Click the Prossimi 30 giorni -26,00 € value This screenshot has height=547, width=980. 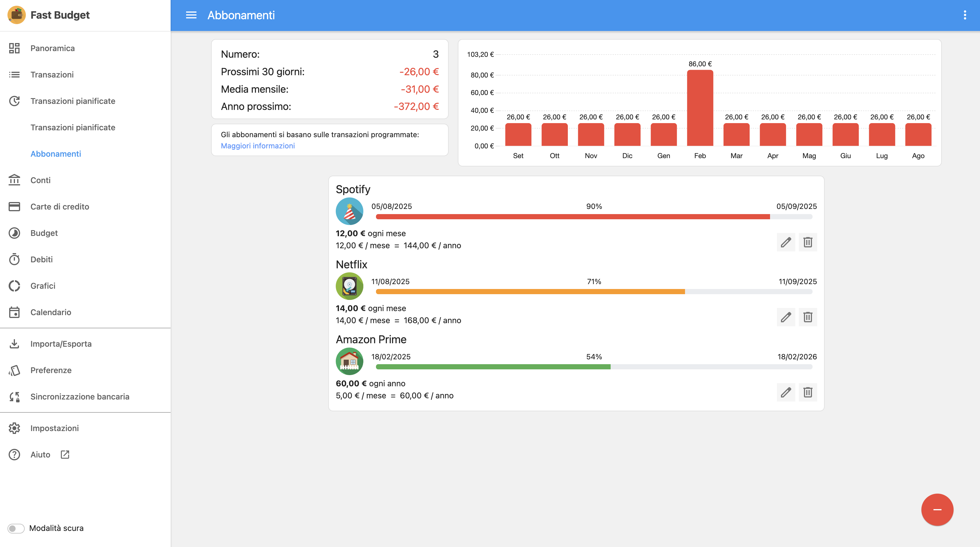pos(419,72)
